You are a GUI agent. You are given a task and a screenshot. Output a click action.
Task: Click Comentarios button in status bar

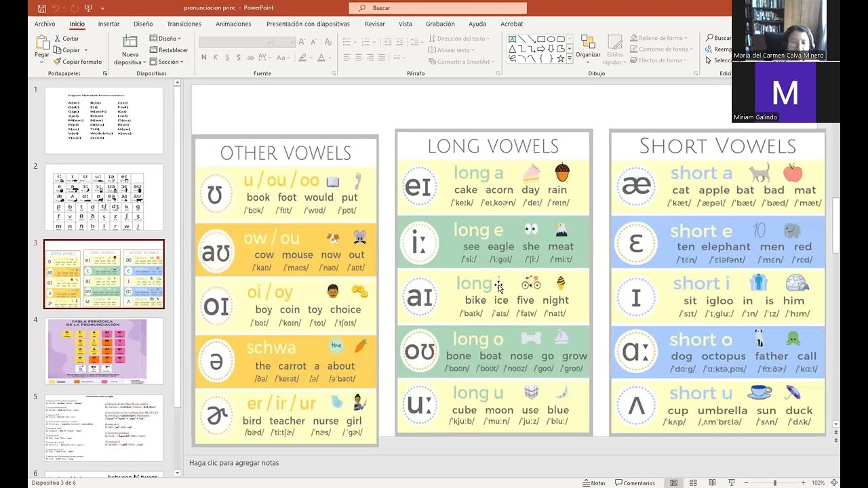pyautogui.click(x=635, y=483)
